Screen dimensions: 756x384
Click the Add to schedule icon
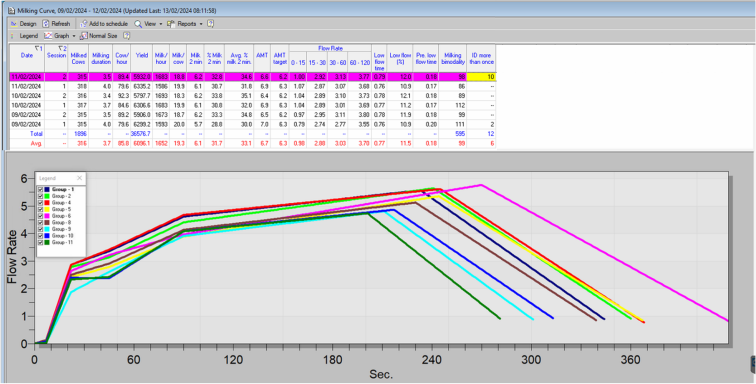click(x=83, y=24)
